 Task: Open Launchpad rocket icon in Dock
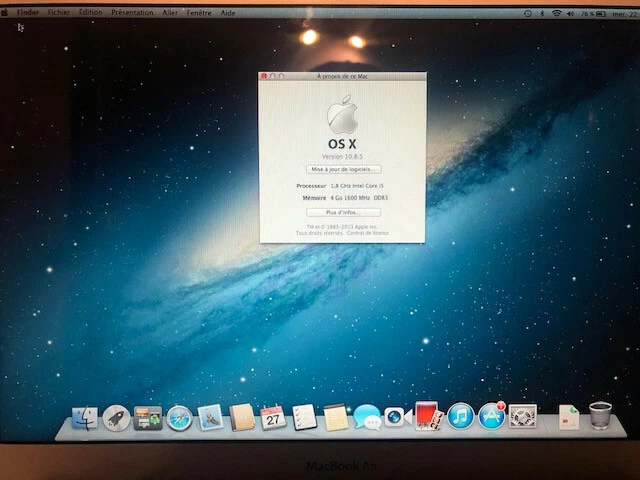(116, 418)
